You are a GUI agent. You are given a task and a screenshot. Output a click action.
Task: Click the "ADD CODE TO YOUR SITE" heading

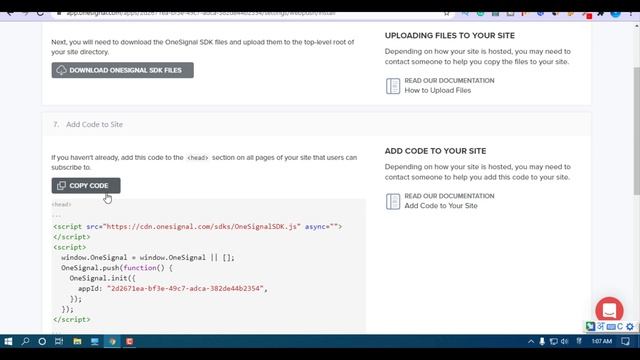435,151
